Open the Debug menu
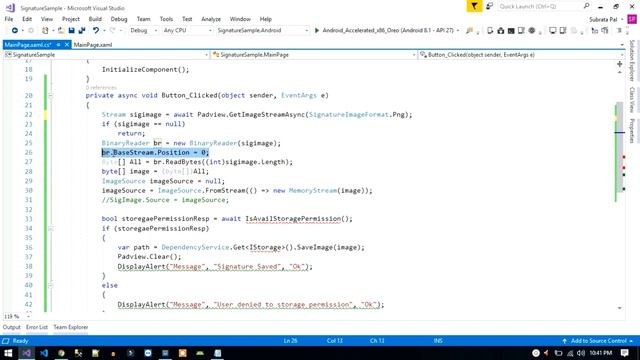Screen dimensions: 640x360 pyautogui.click(x=119, y=19)
